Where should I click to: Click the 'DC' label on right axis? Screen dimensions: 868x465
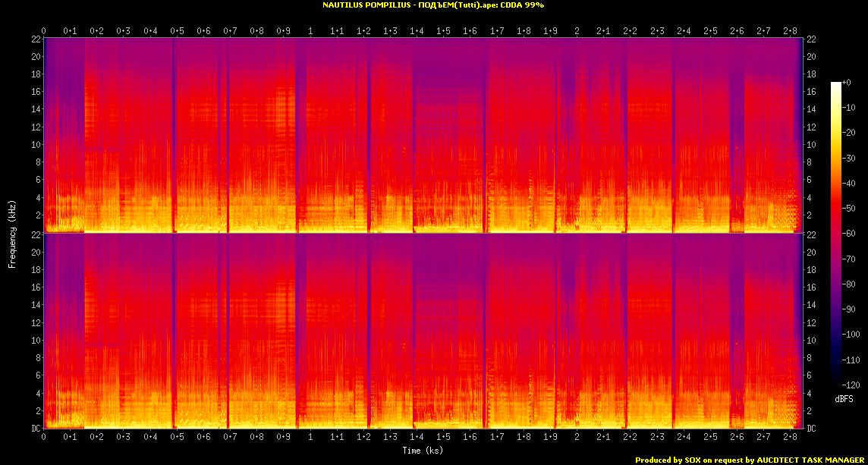[x=811, y=429]
